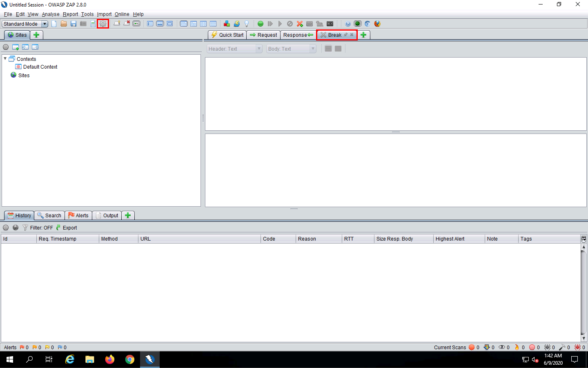This screenshot has height=368, width=588.
Task: Click the Request and Response side by side icon
Action: pyautogui.click(x=203, y=24)
